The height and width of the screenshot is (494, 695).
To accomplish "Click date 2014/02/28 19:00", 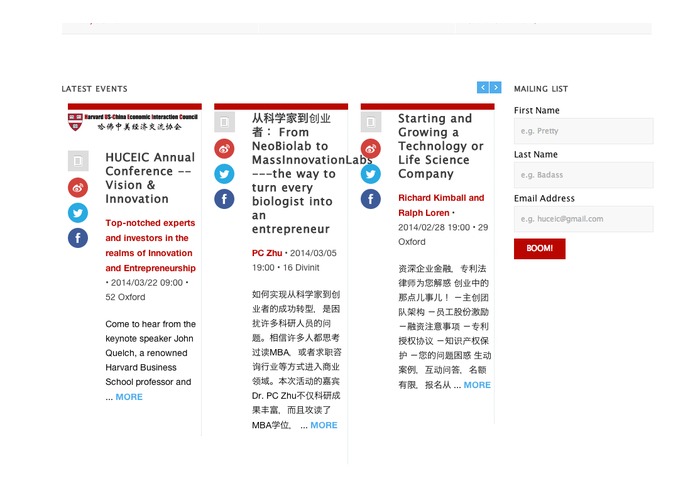I will tap(434, 227).
